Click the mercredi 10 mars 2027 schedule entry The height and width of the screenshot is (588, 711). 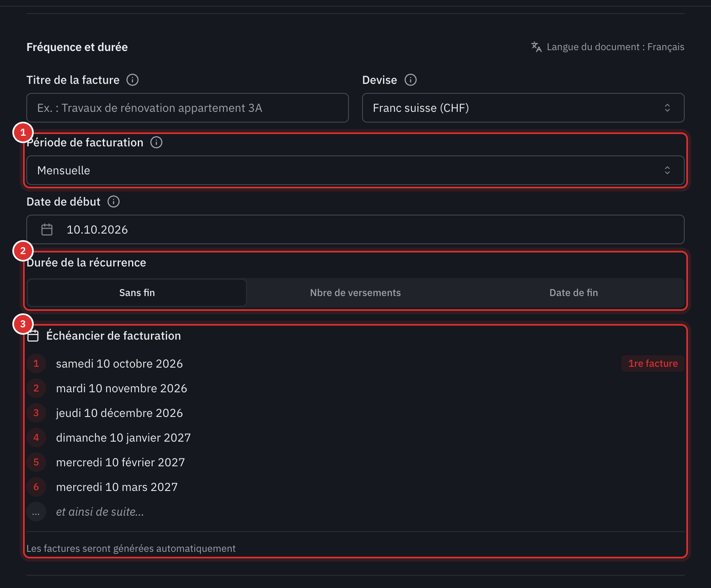(117, 487)
